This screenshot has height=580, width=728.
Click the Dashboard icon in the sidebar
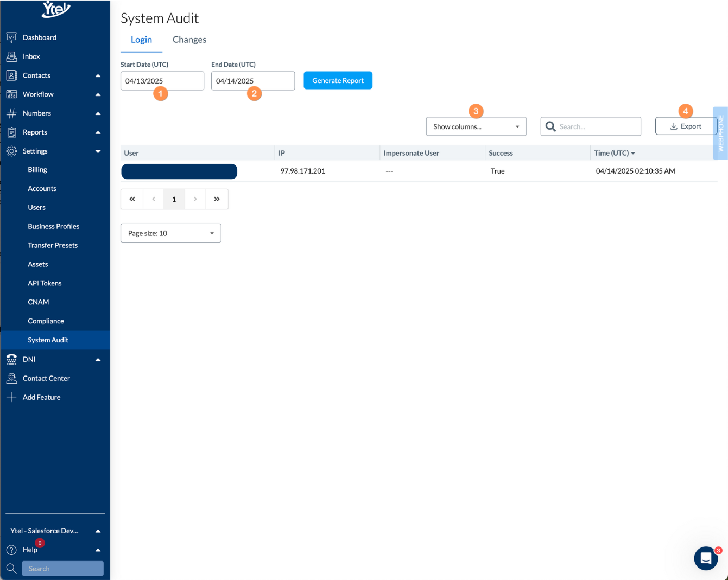click(11, 37)
